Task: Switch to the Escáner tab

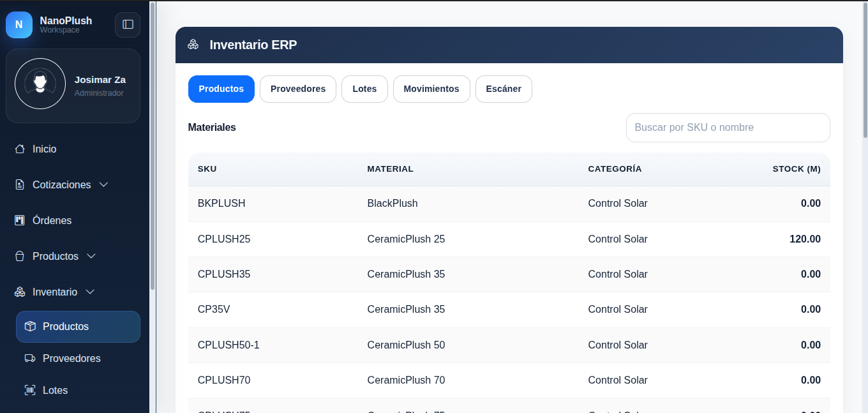Action: tap(504, 89)
